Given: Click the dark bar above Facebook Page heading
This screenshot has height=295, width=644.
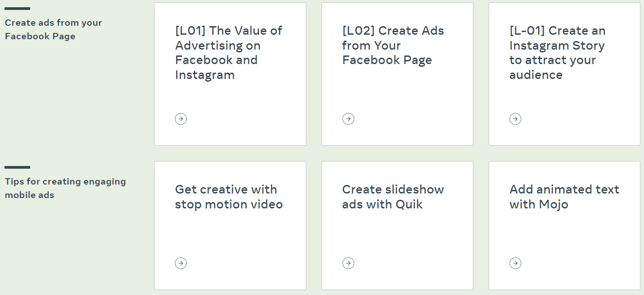Looking at the screenshot, I should coord(17,8).
